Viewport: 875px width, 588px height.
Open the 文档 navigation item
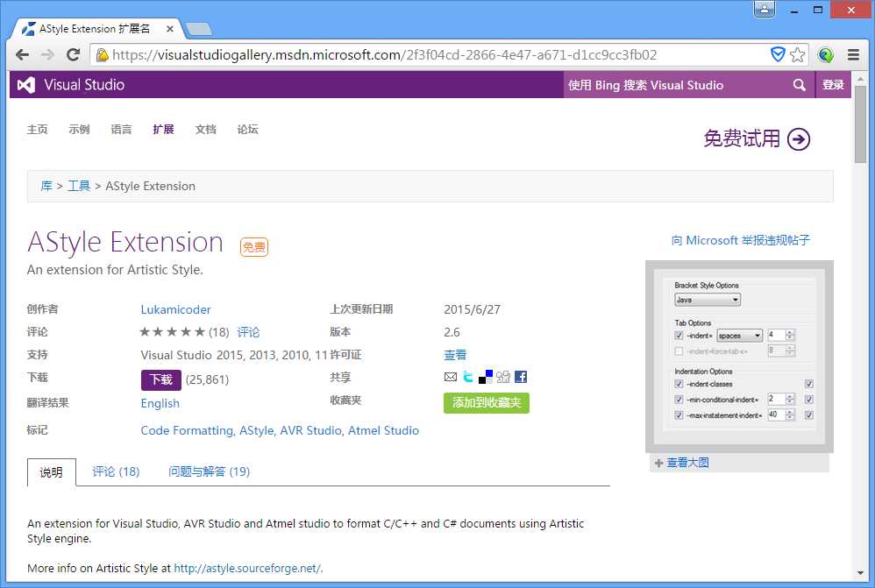coord(205,130)
